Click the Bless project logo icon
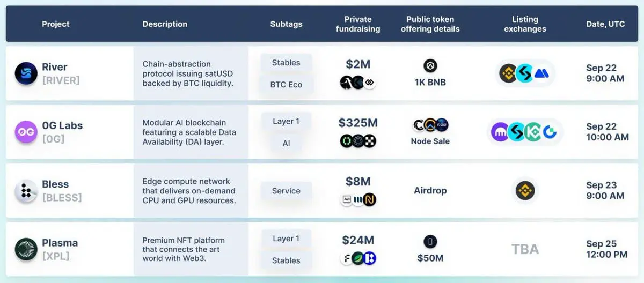This screenshot has width=644, height=283. pyautogui.click(x=26, y=191)
